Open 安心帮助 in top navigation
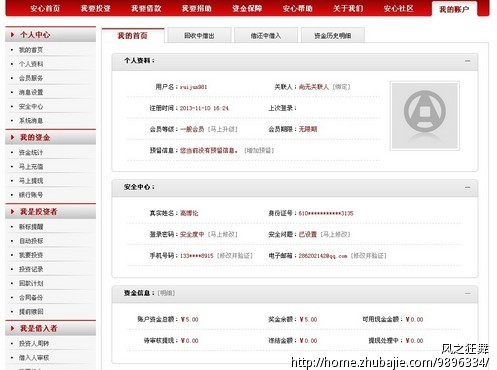497x370 pixels. 298,8
